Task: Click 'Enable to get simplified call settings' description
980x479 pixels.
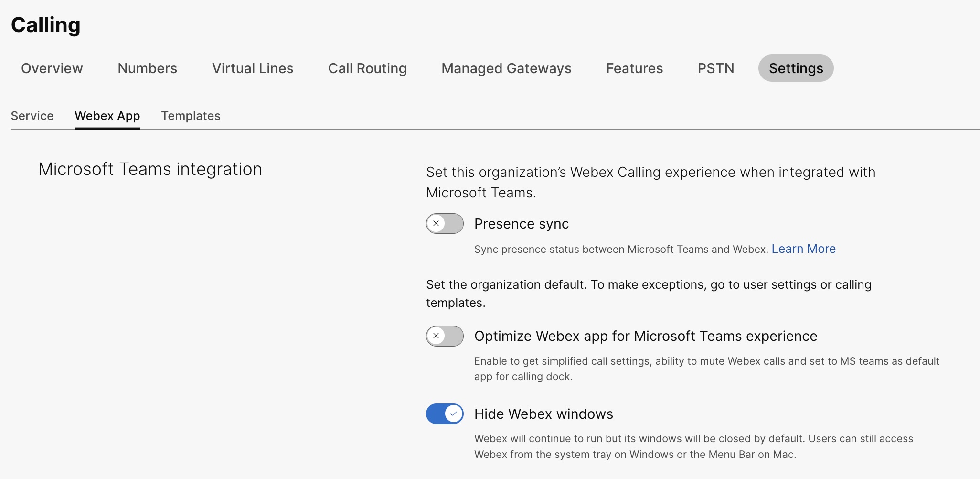Action: 707,369
